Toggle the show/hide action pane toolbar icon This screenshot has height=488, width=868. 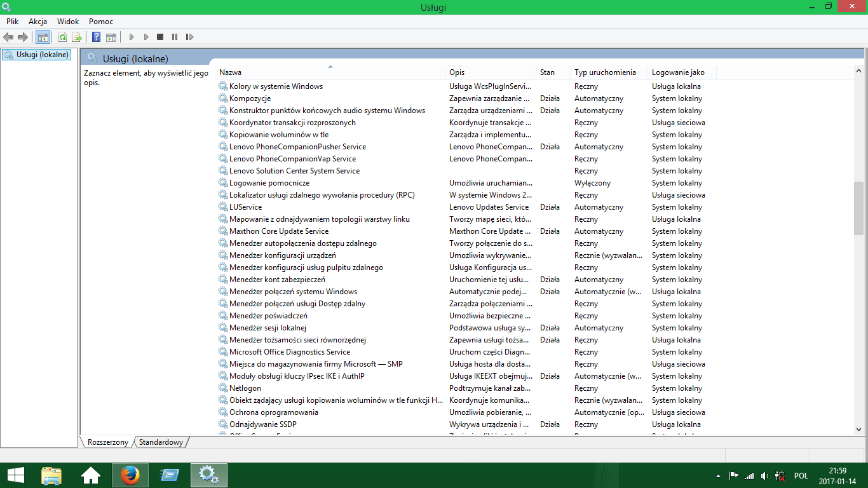tap(111, 37)
